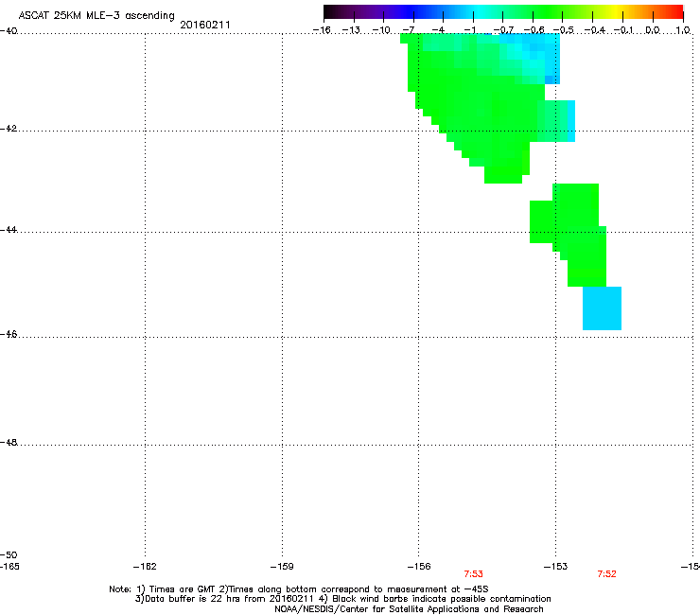This screenshot has width=700, height=615.
Task: Click colorbar label -1
Action: [469, 30]
